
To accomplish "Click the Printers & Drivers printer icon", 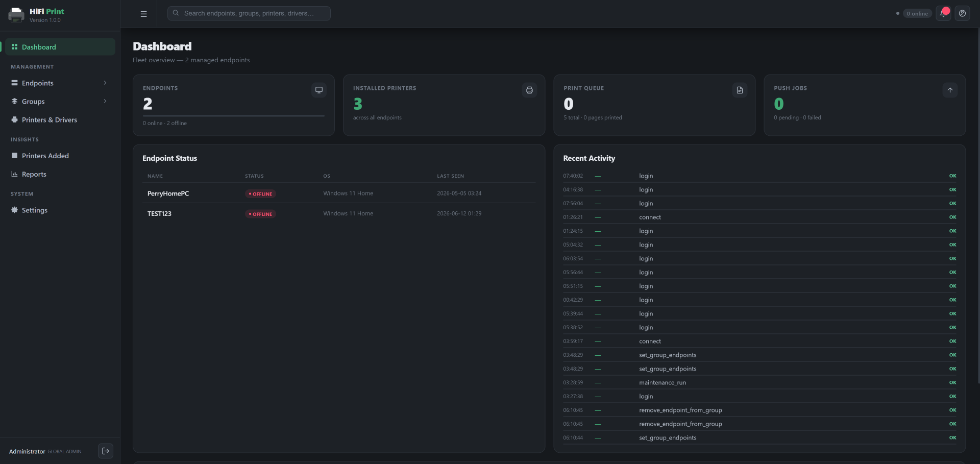I will pyautogui.click(x=15, y=119).
